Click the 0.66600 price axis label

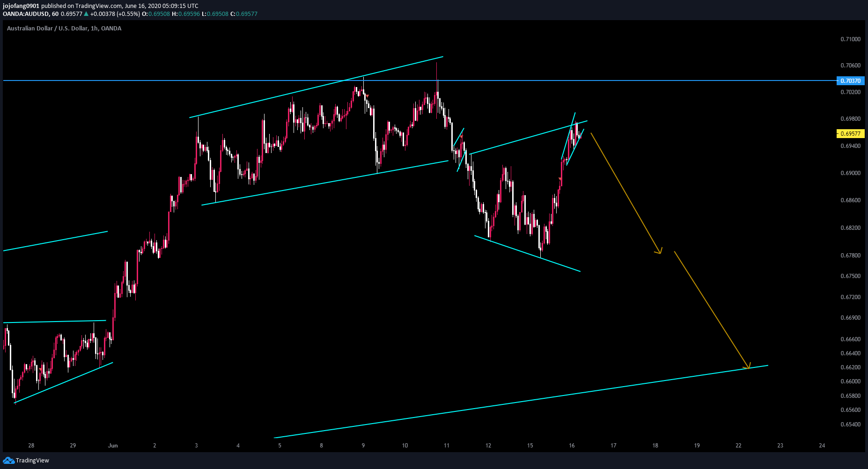[x=851, y=339]
